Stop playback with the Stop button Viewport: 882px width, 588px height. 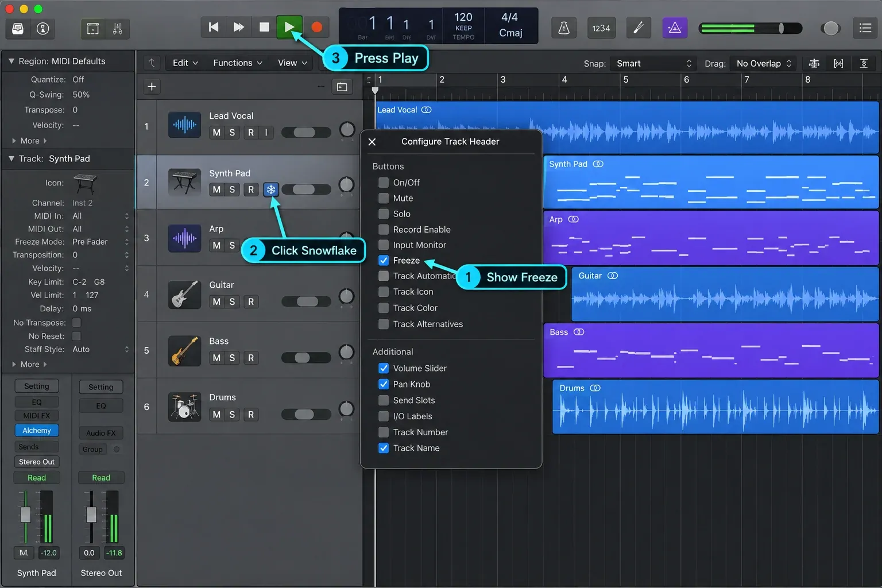tap(264, 27)
